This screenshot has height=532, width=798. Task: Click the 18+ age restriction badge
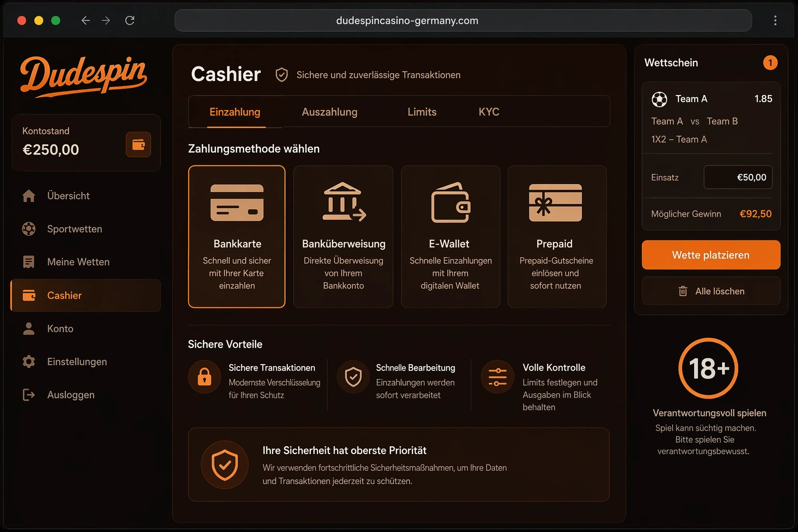pyautogui.click(x=708, y=368)
